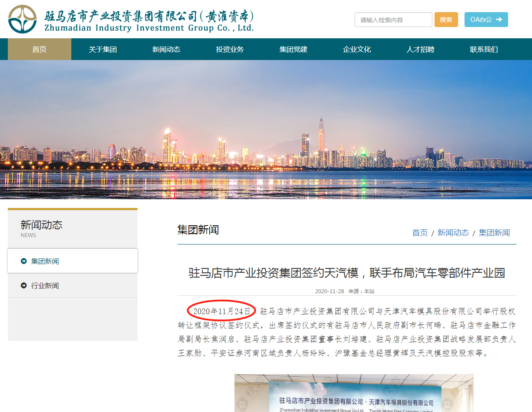This screenshot has height=412, width=532.
Task: Open the 人才招聘 menu item
Action: (x=420, y=49)
